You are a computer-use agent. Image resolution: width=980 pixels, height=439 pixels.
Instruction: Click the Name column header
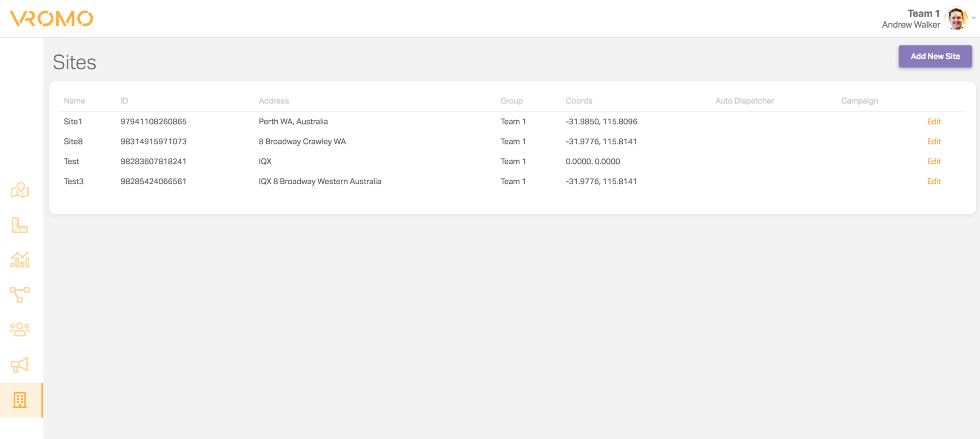tap(74, 101)
